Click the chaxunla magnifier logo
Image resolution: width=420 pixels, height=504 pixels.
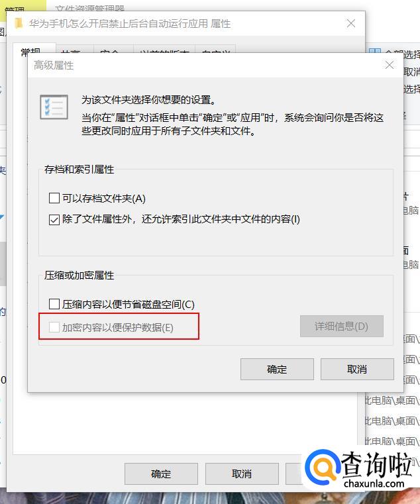tap(323, 468)
